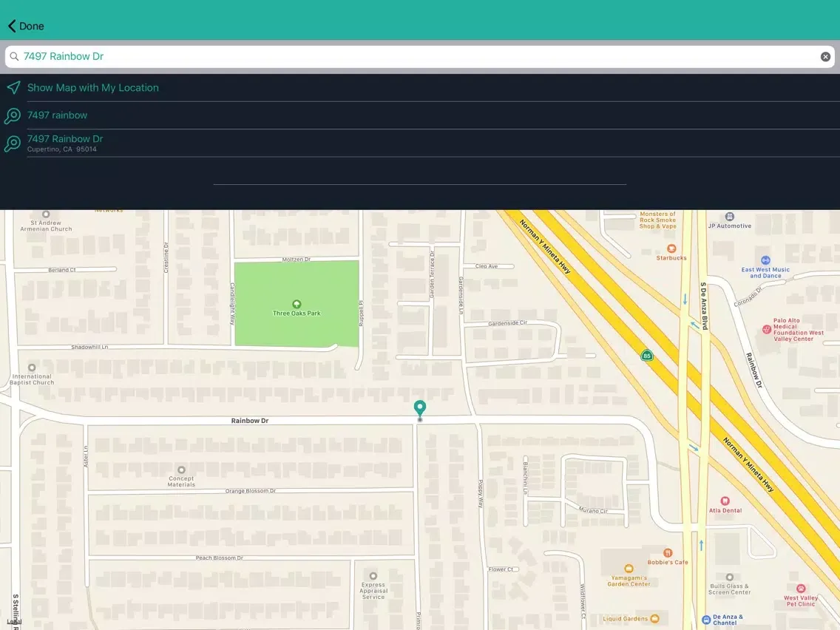Click the S De Anza Blvd label

point(704,306)
